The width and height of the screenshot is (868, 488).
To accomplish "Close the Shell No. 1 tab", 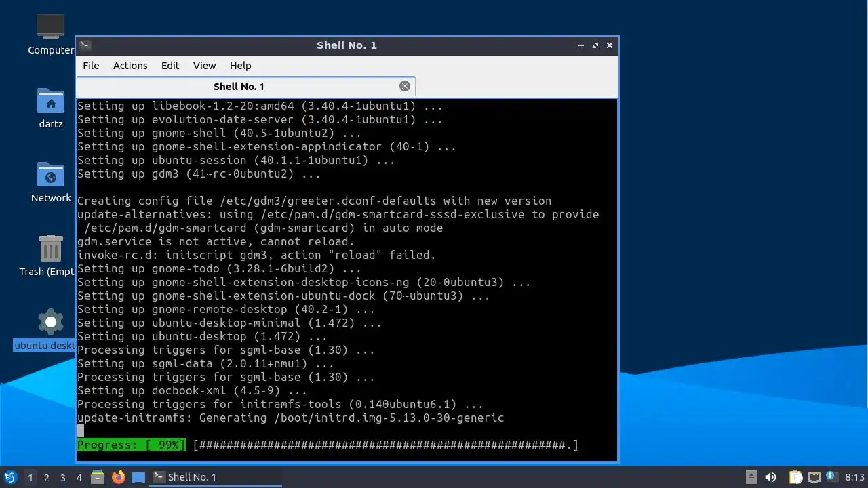I will pyautogui.click(x=405, y=86).
